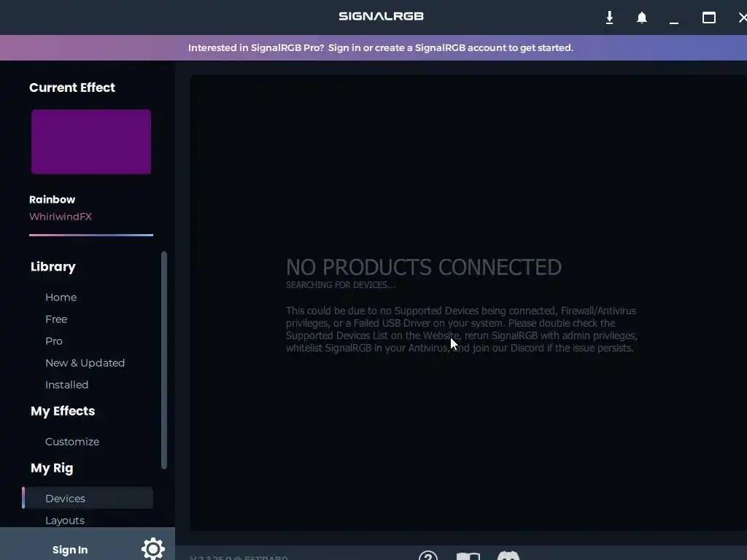Open the settings gear

[153, 549]
